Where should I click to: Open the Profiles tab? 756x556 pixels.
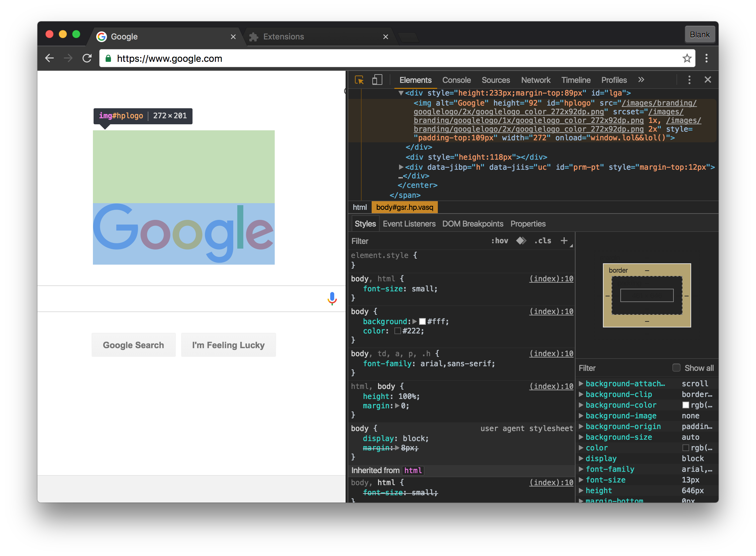(x=614, y=80)
